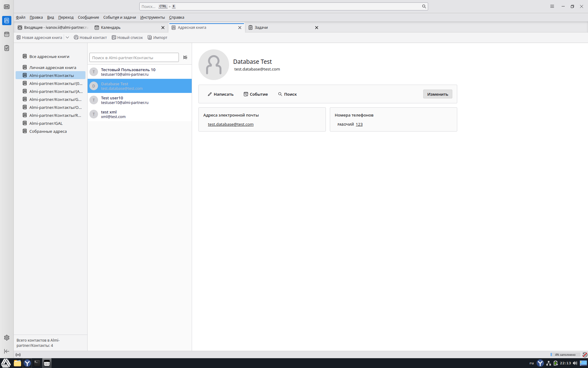Click the Изменить button
The width and height of the screenshot is (588, 368).
pyautogui.click(x=438, y=94)
